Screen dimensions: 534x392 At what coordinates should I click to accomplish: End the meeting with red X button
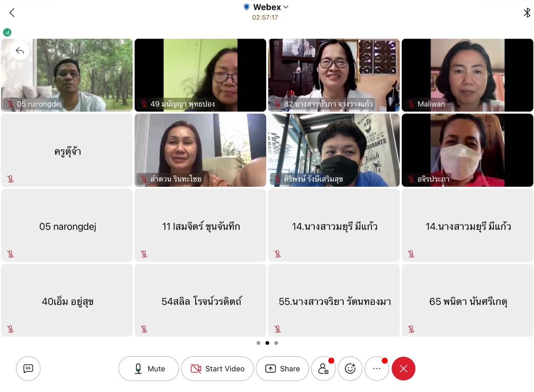(x=403, y=369)
